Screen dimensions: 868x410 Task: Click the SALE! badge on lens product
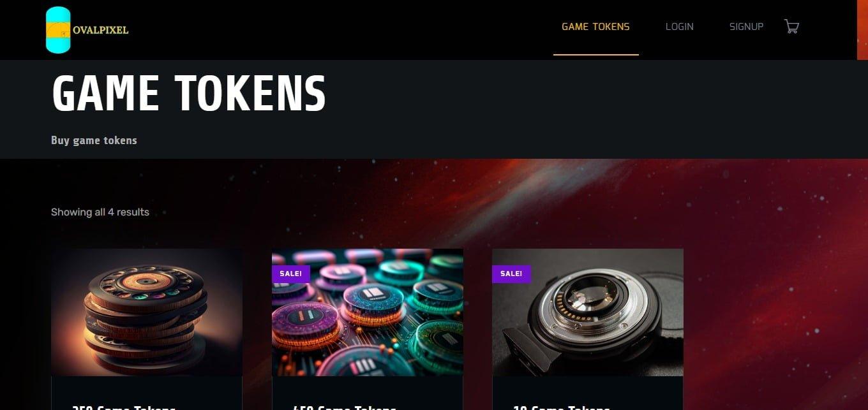(x=511, y=274)
